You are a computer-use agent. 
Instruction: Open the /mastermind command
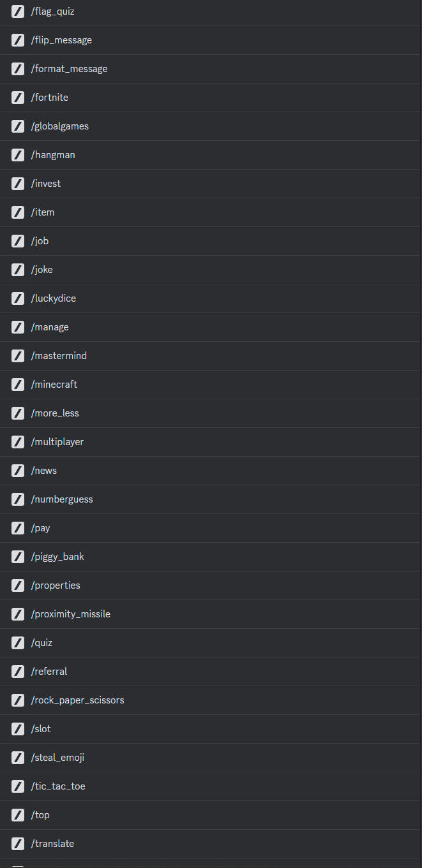[211, 356]
